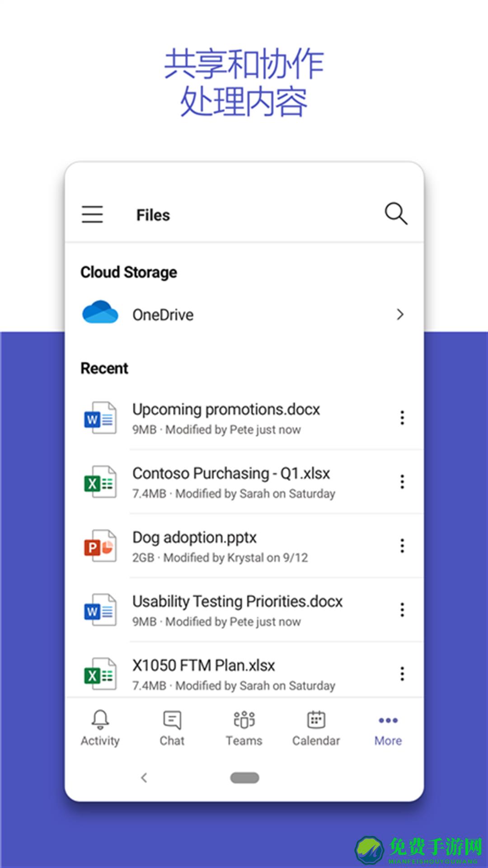Image resolution: width=488 pixels, height=868 pixels.
Task: Open options for Contoso Purchasing - Q1.xlsx
Action: click(x=402, y=482)
